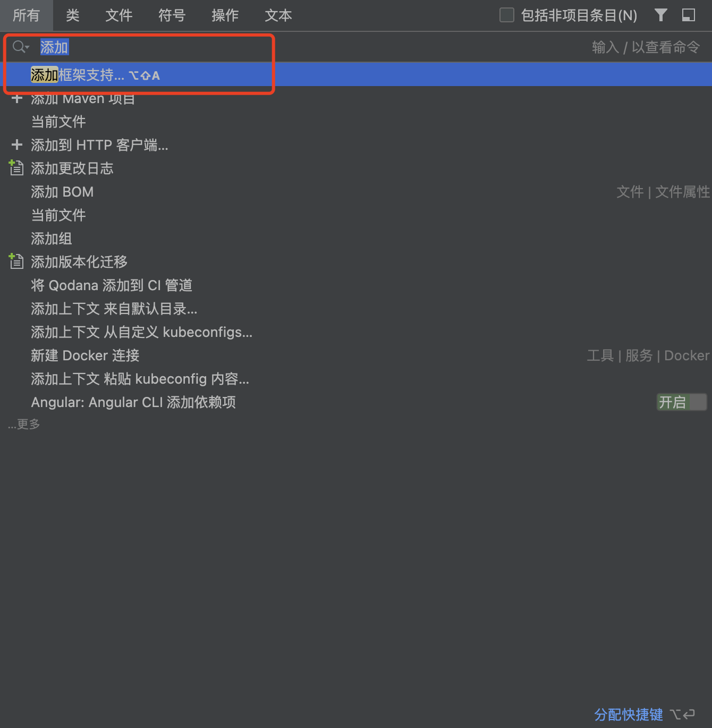Select 新建 Docker 连接 action
The image size is (712, 728).
tap(85, 355)
